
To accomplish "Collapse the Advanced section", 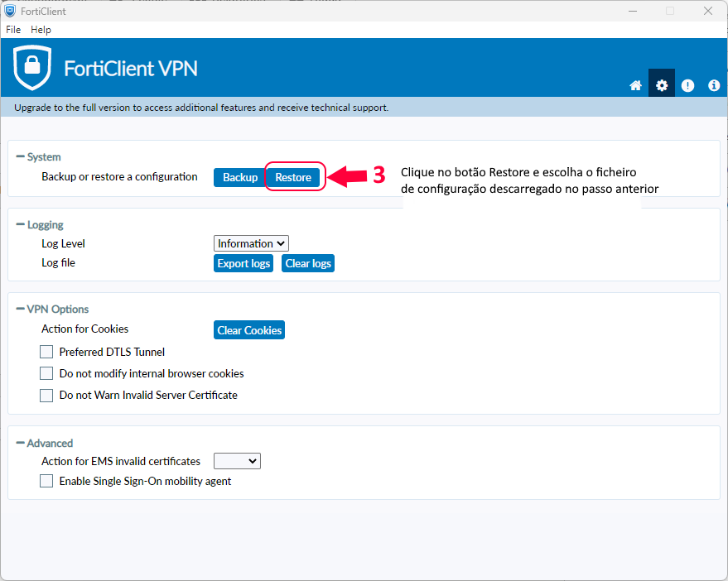I will [21, 443].
